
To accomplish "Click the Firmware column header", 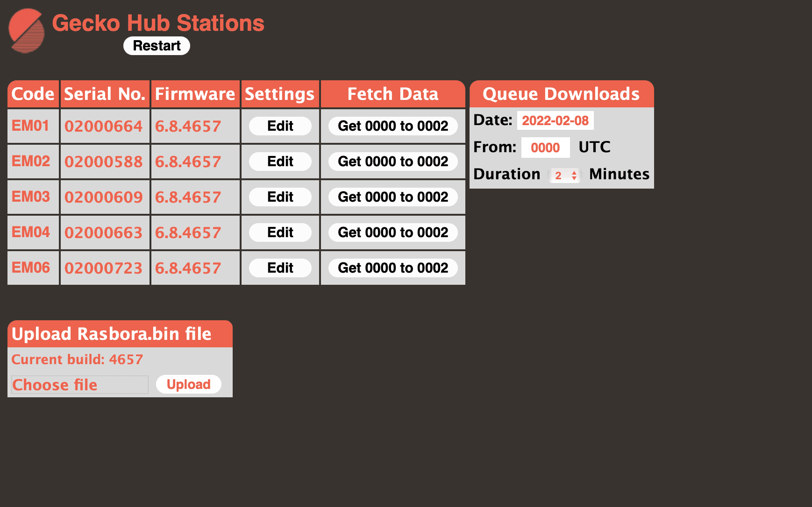I will [x=195, y=94].
